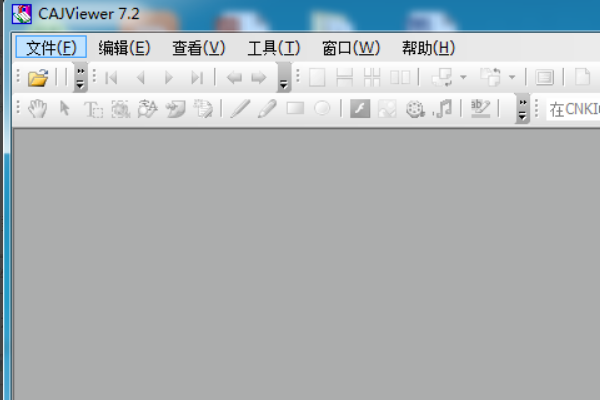Screen dimensions: 600x400
Task: Click the overlapping windows toolbar icon
Action: (442, 78)
